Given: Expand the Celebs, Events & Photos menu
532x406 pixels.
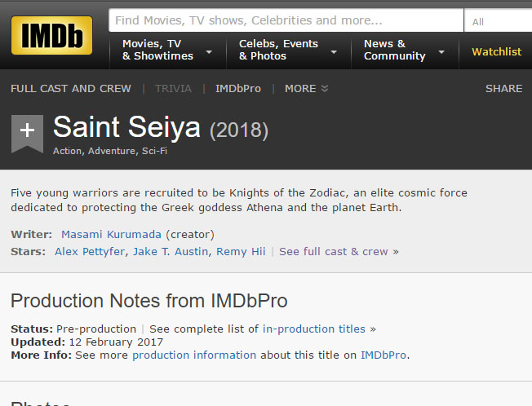Looking at the screenshot, I should coord(288,50).
